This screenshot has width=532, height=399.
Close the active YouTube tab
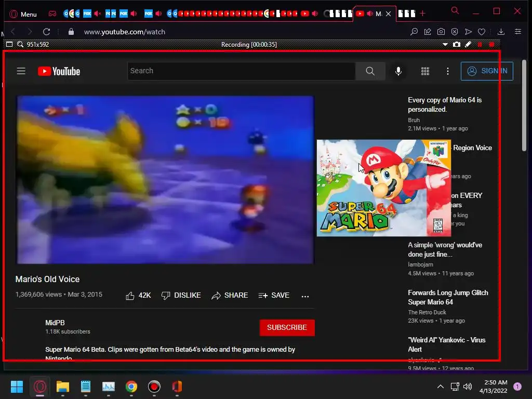(x=389, y=14)
